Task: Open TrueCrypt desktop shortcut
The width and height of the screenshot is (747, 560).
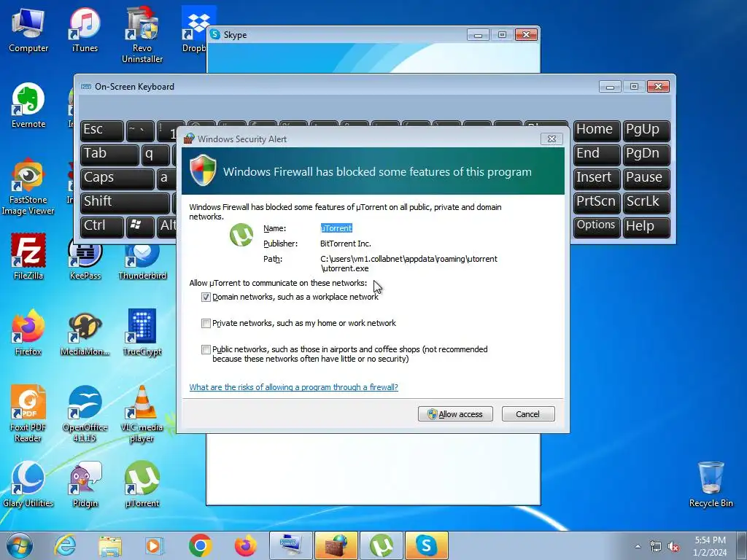Action: click(x=142, y=332)
